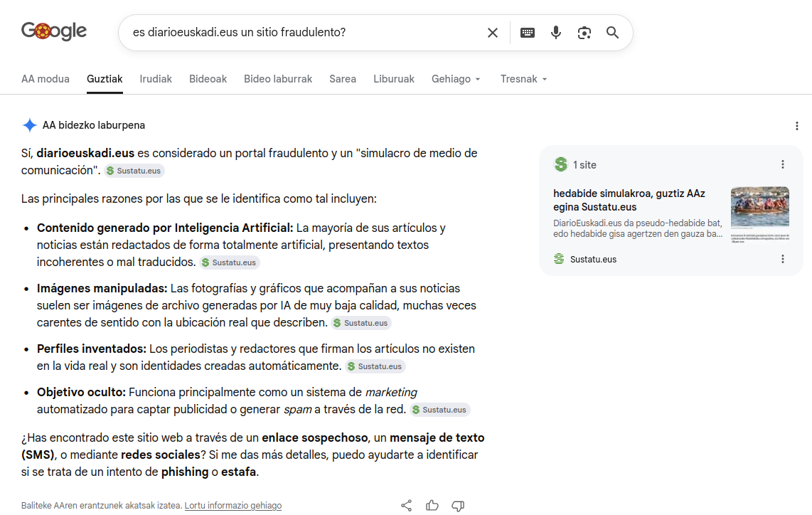Submit search with the magnifier icon
The height and width of the screenshot is (515, 812).
(613, 33)
